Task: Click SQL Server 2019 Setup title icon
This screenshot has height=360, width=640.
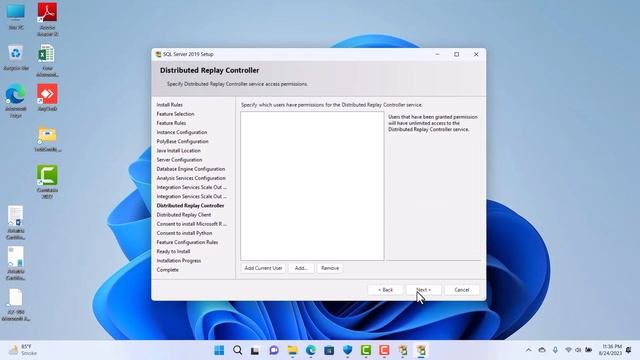Action: pyautogui.click(x=158, y=54)
